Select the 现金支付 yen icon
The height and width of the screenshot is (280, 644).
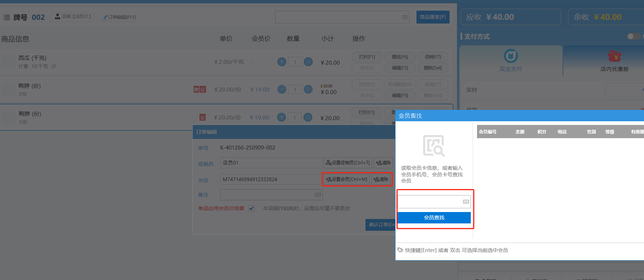pos(510,56)
